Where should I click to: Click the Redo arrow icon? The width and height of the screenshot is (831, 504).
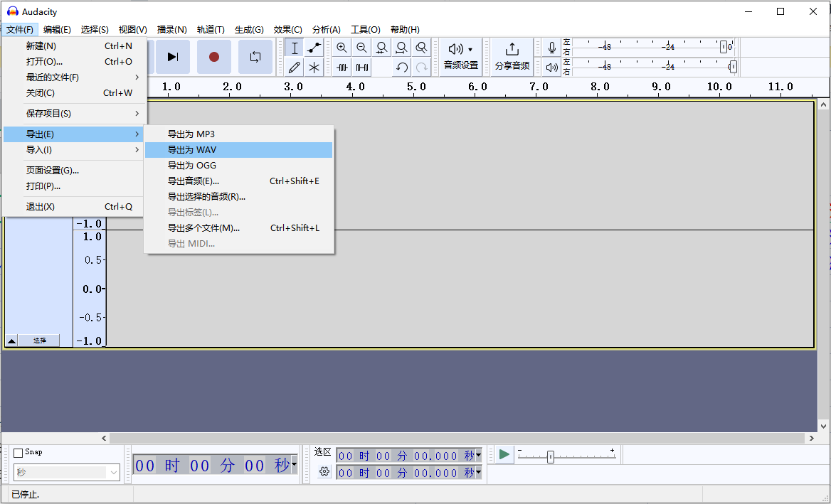click(x=421, y=68)
